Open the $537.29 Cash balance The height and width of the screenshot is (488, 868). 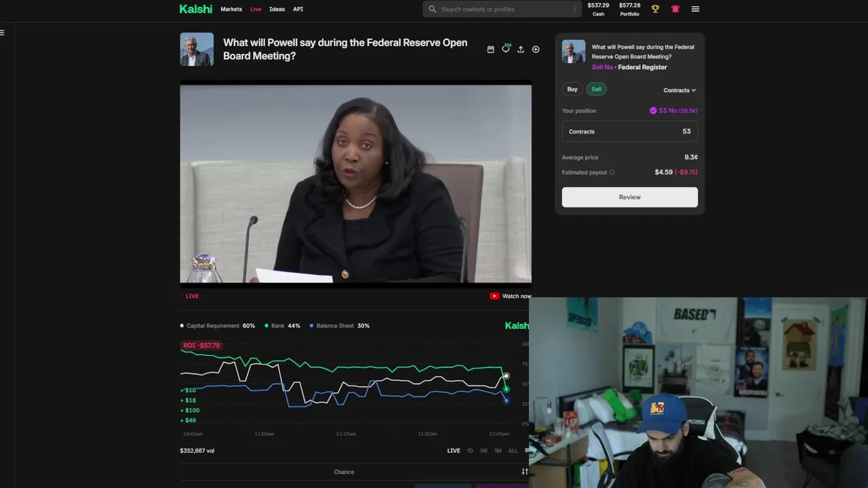click(x=598, y=9)
